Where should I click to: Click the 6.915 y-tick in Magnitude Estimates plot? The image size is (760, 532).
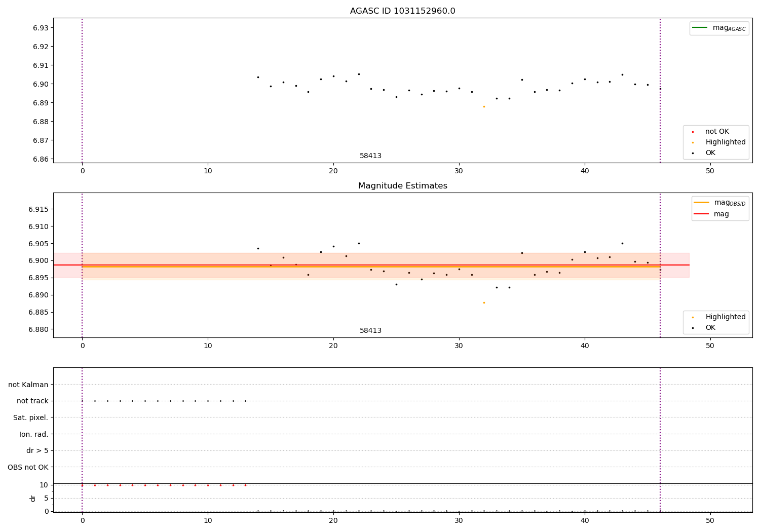39,210
